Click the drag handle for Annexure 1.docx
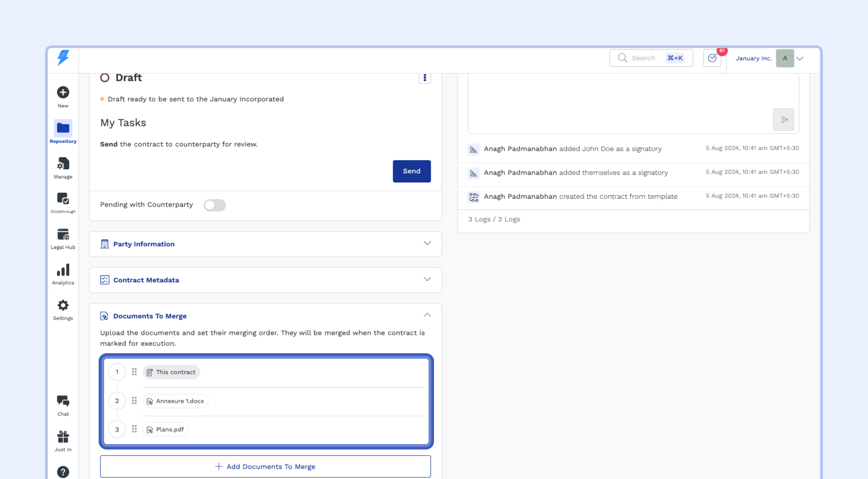 (134, 401)
